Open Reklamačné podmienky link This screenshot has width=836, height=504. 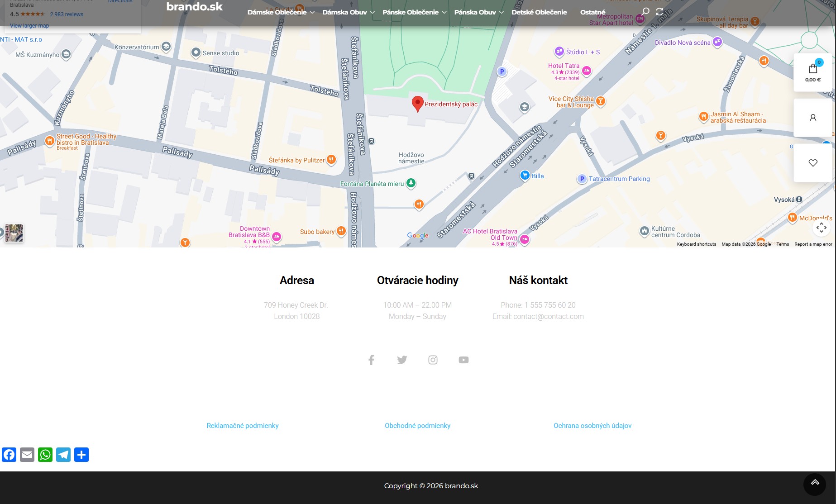coord(243,426)
